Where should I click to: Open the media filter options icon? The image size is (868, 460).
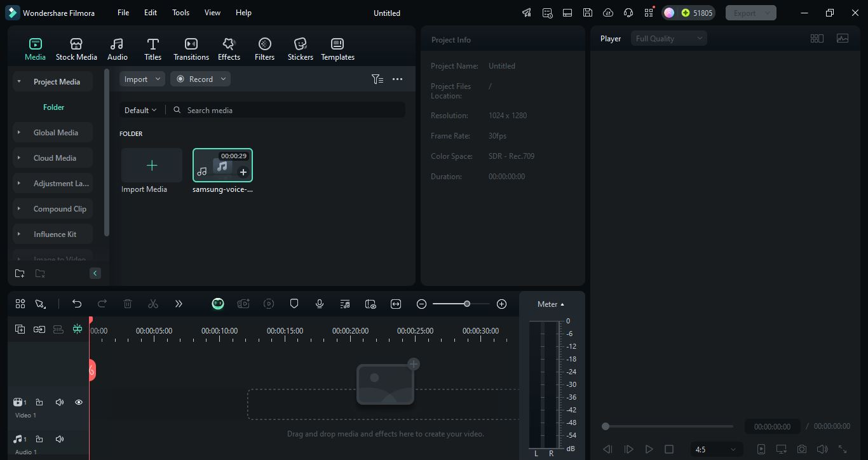pos(377,79)
